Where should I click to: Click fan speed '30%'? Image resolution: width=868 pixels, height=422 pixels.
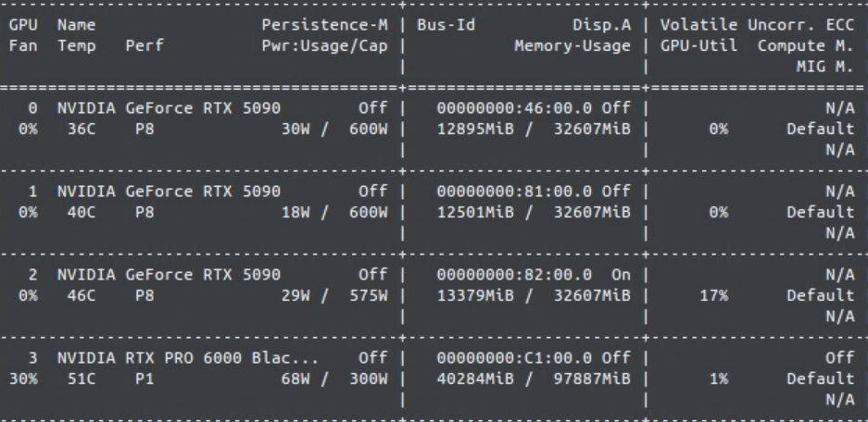coord(23,379)
